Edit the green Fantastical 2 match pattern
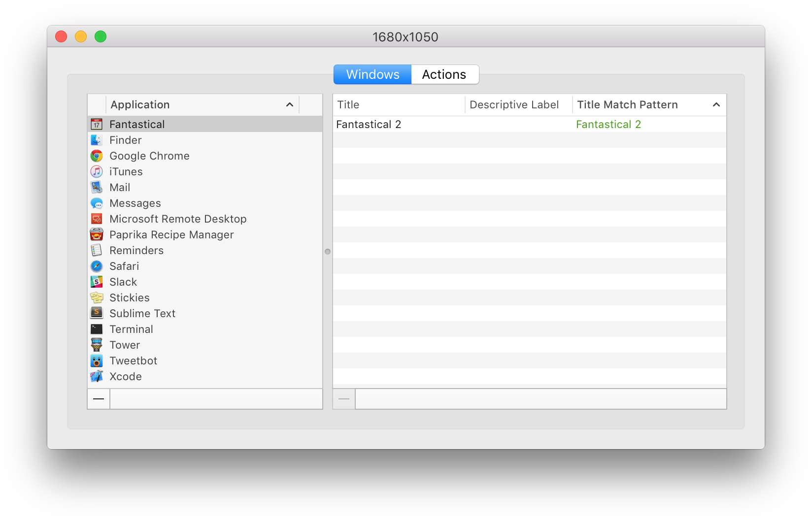Viewport: 812px width, 522px height. coord(609,124)
